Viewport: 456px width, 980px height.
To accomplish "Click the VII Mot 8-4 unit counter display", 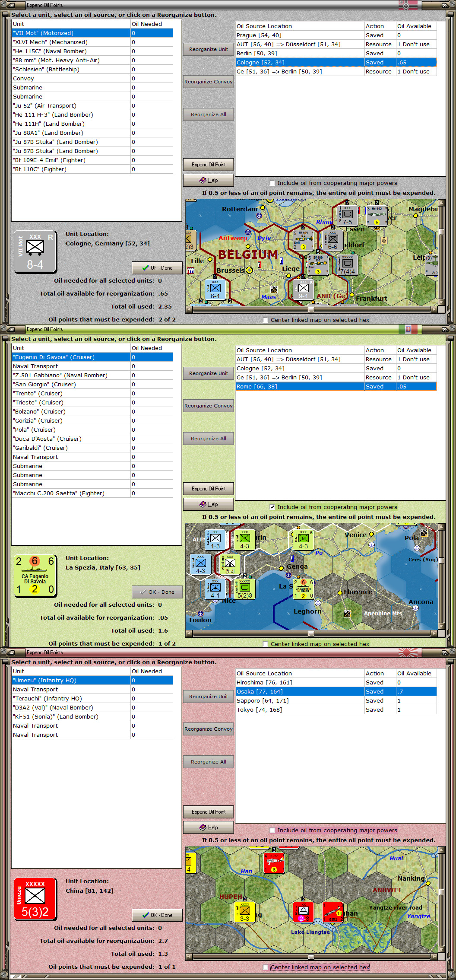I will (x=35, y=252).
